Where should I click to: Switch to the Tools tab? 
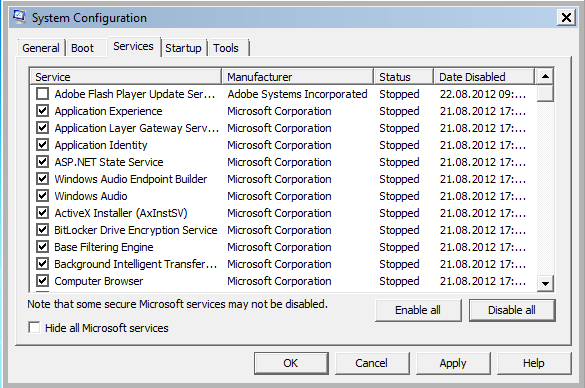click(226, 48)
